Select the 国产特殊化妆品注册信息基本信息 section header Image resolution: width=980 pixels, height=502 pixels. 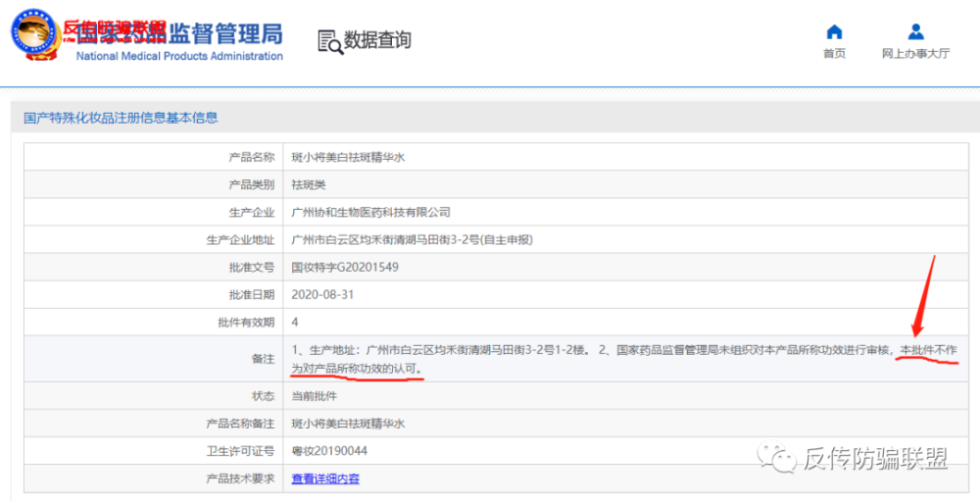pyautogui.click(x=121, y=118)
